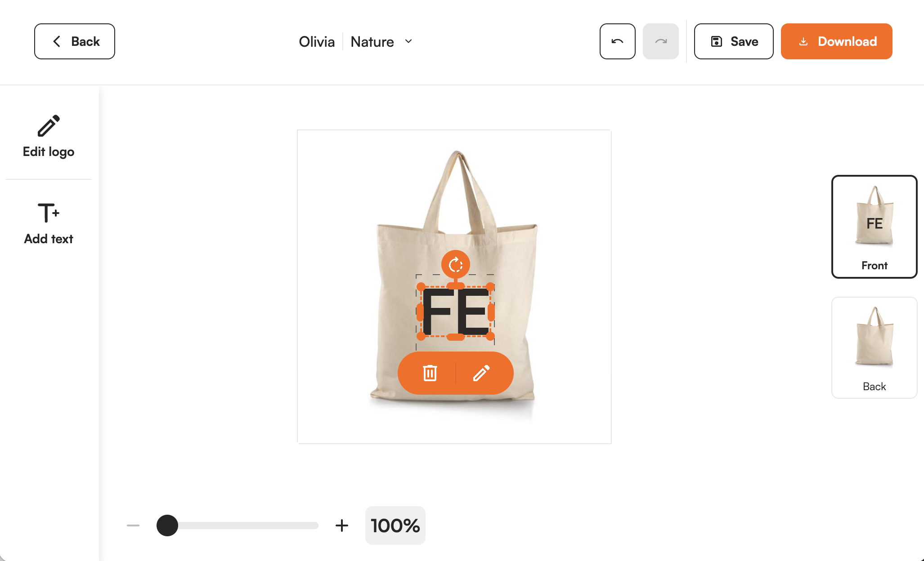Click the pencil edit icon below the logo
This screenshot has width=924, height=561.
(481, 373)
